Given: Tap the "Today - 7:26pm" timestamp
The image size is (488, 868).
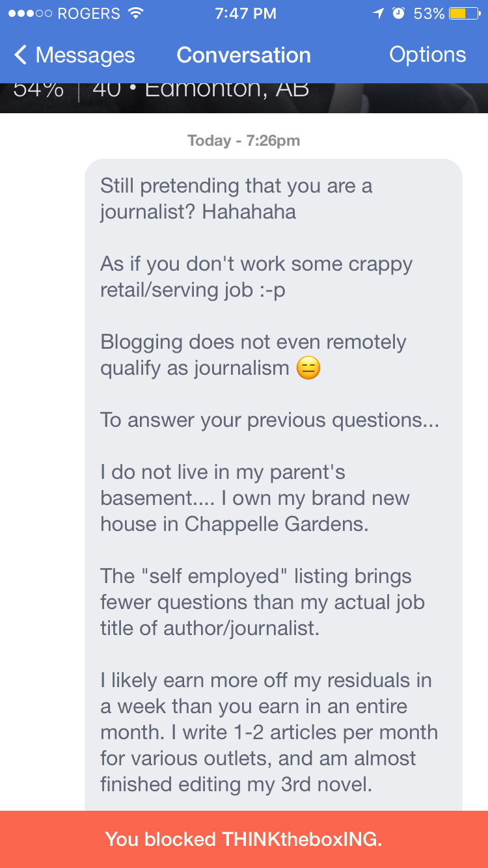Looking at the screenshot, I should click(x=243, y=141).
